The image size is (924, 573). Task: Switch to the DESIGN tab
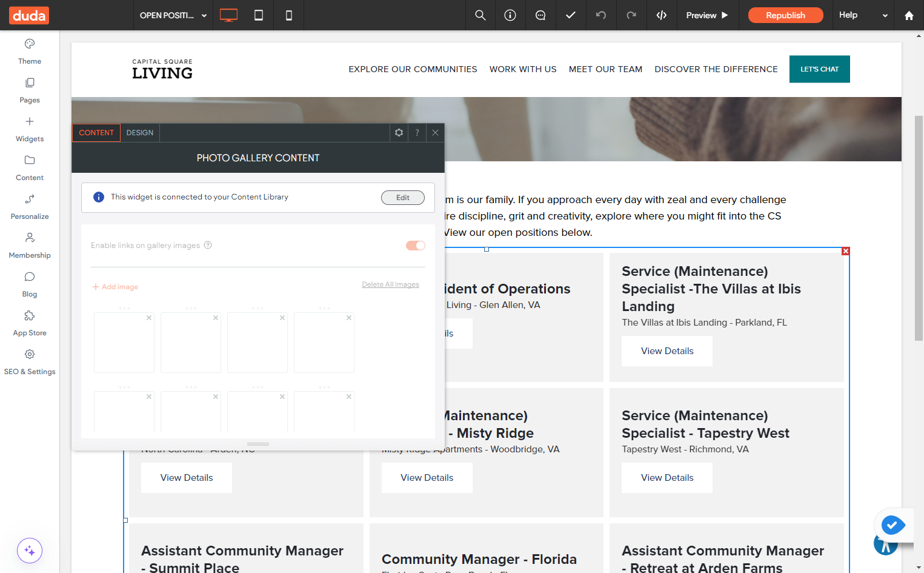(140, 133)
